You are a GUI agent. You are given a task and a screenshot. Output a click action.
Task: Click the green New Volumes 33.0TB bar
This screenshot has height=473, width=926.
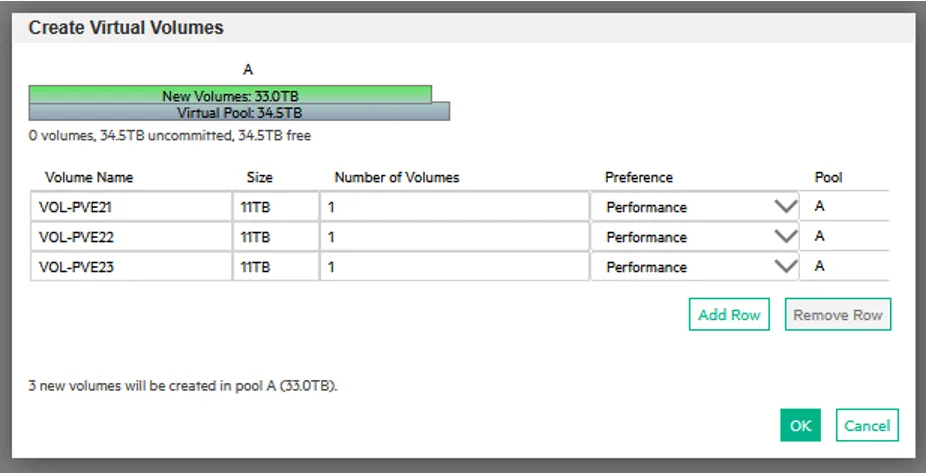pos(230,95)
